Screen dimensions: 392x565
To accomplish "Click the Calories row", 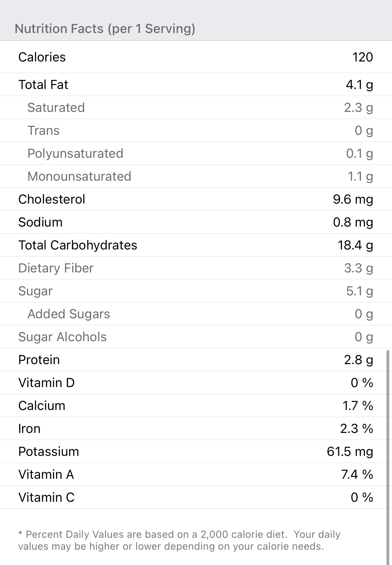I will pos(196,57).
